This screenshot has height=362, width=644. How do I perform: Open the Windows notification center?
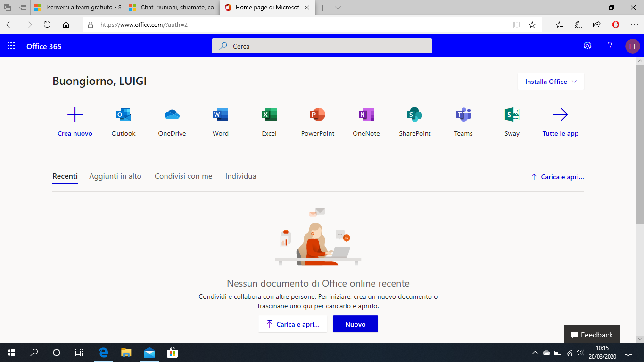pyautogui.click(x=628, y=353)
